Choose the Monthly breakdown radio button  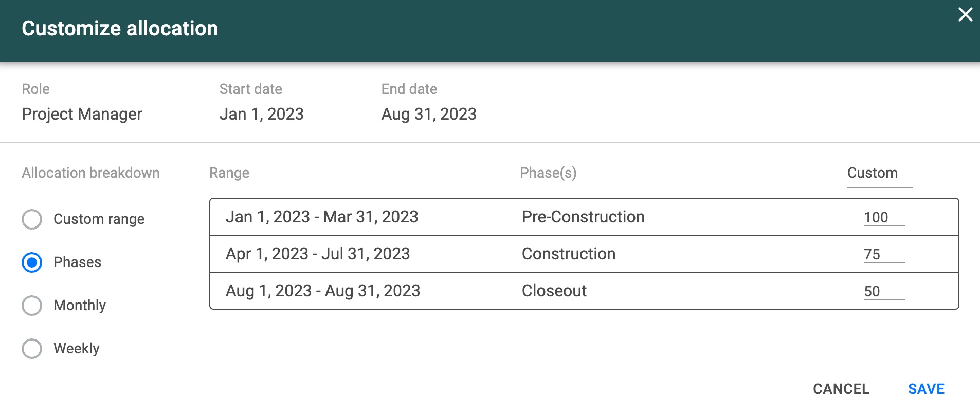(x=32, y=306)
